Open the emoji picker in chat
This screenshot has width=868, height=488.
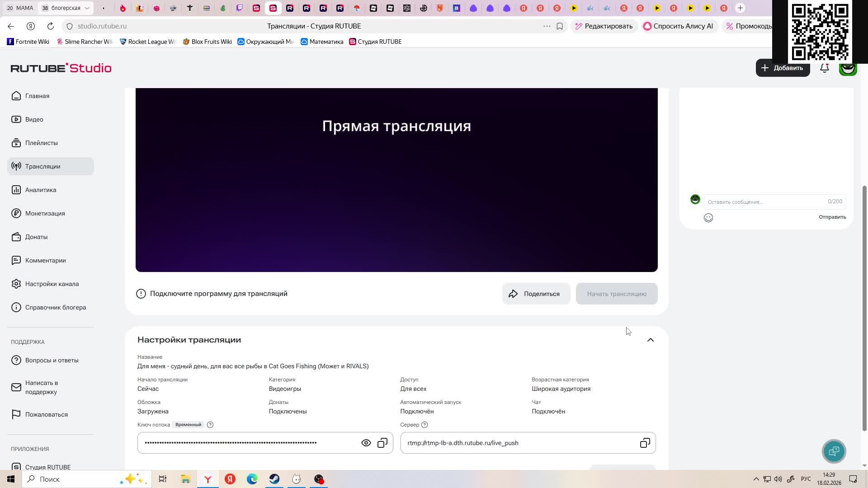[708, 218]
